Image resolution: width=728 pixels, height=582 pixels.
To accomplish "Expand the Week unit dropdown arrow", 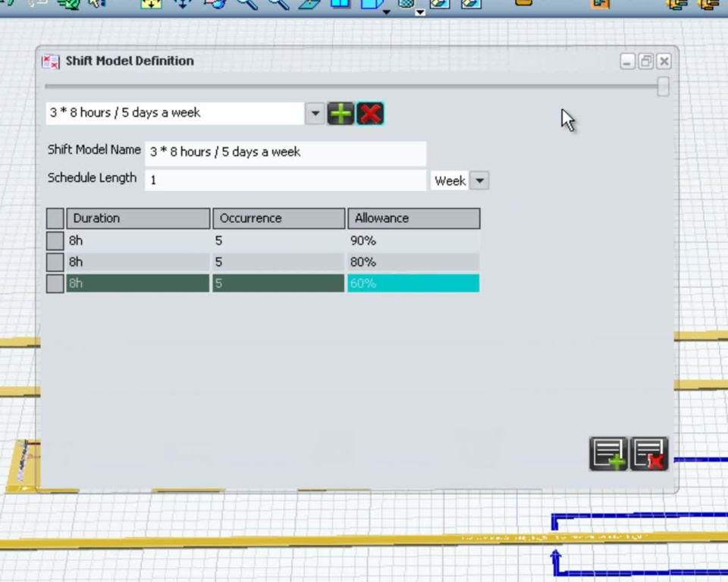I will [x=479, y=180].
